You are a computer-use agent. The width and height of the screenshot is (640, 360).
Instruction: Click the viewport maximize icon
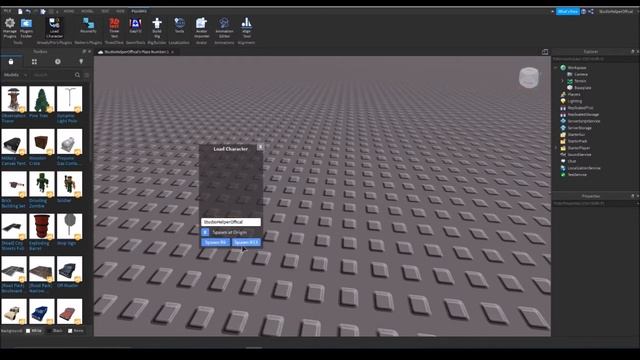coord(545,52)
